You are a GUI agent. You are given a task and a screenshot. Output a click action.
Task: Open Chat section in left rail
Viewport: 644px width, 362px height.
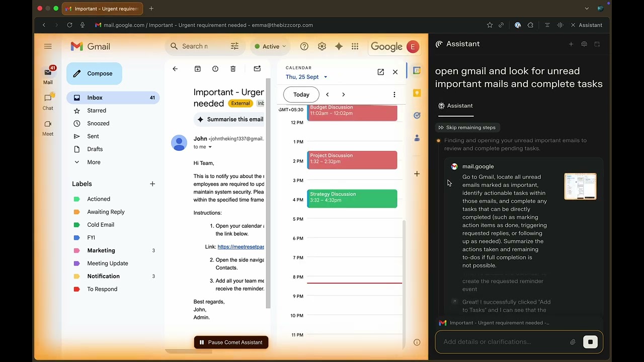tap(48, 101)
